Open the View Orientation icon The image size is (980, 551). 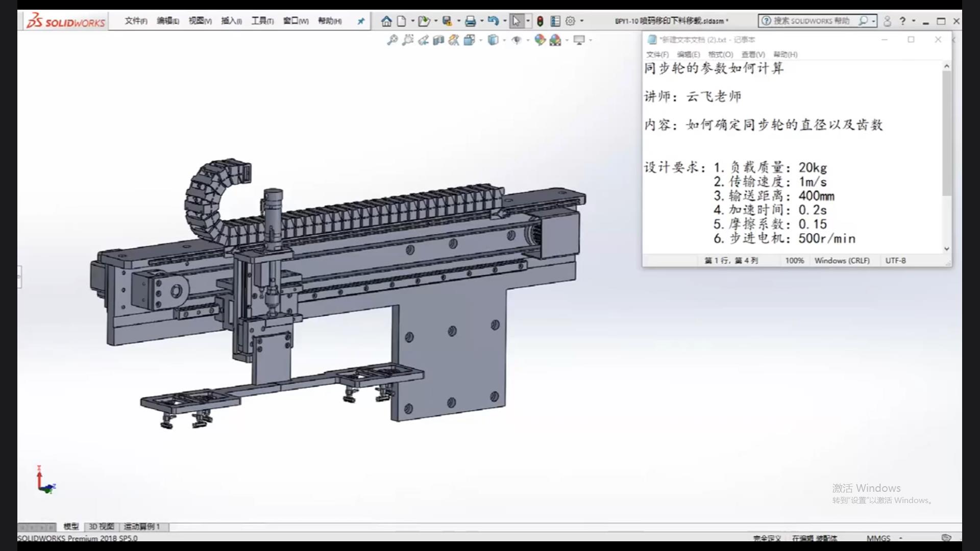469,40
